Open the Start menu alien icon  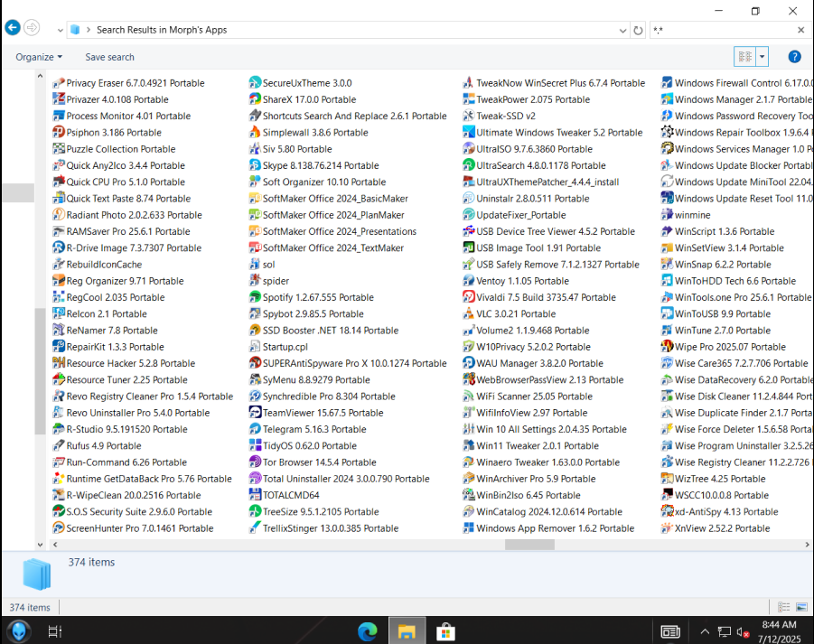[19, 631]
